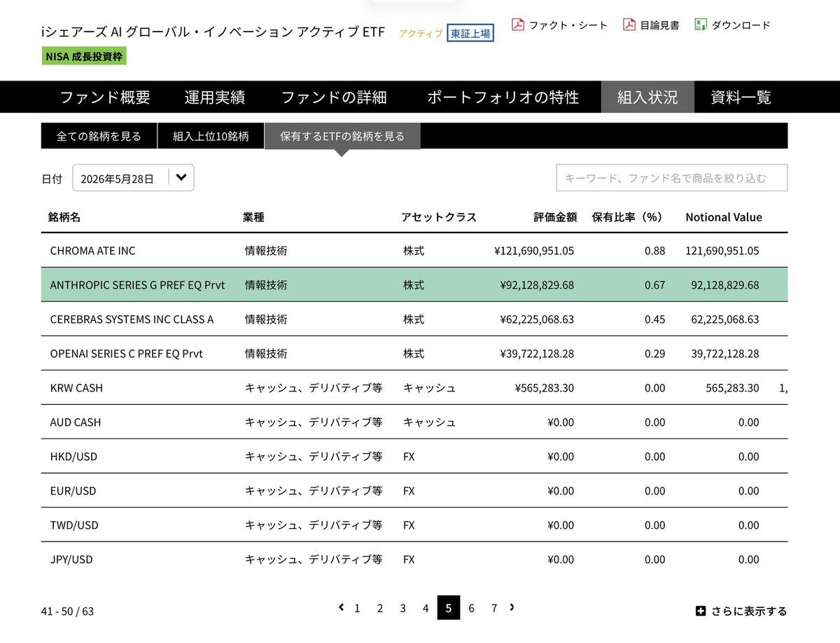
Task: Select 全ての銘柄を見る sub-tab
Action: point(99,136)
